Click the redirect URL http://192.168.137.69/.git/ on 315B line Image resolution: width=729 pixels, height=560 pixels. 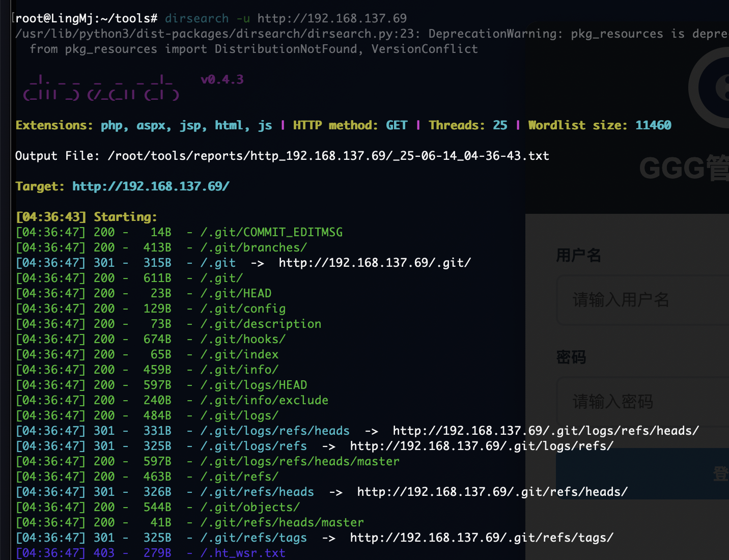tap(375, 263)
